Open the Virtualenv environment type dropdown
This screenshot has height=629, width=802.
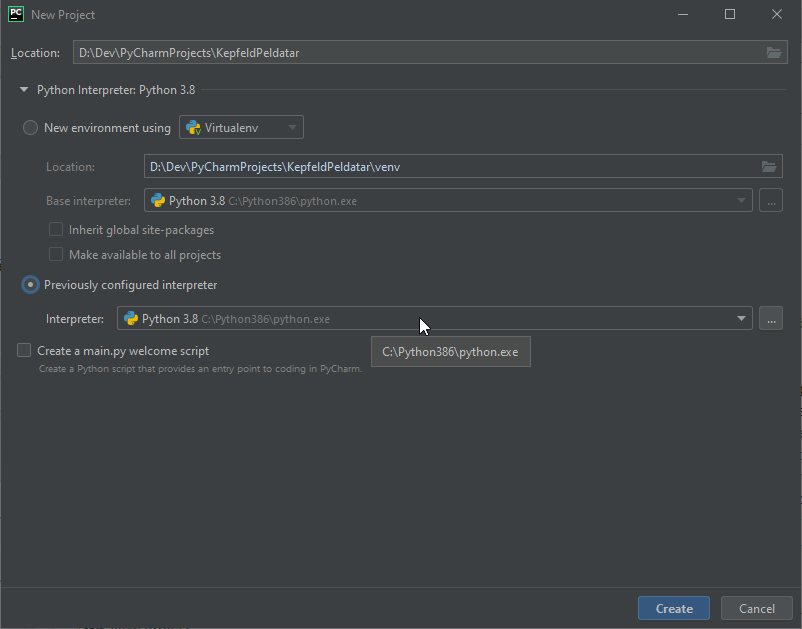click(x=241, y=127)
